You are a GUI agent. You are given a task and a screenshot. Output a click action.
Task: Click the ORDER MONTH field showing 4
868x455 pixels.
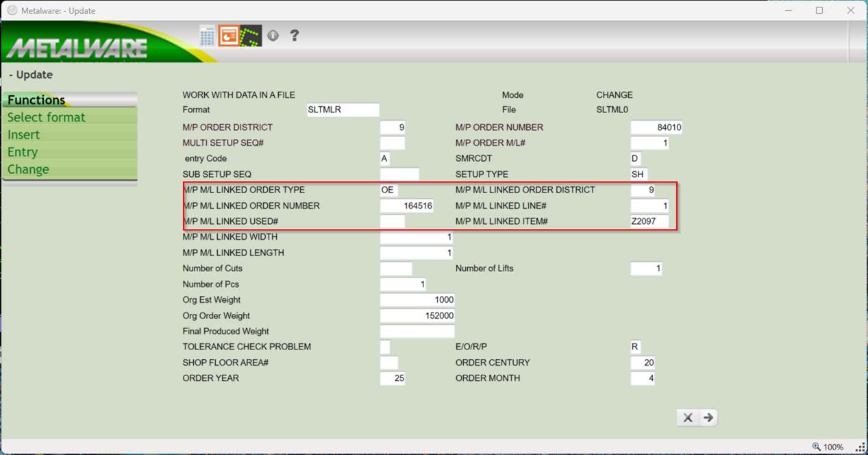click(643, 378)
